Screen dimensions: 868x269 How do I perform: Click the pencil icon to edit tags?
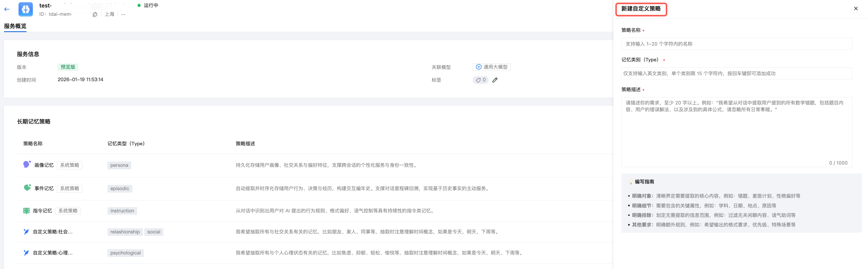click(495, 80)
